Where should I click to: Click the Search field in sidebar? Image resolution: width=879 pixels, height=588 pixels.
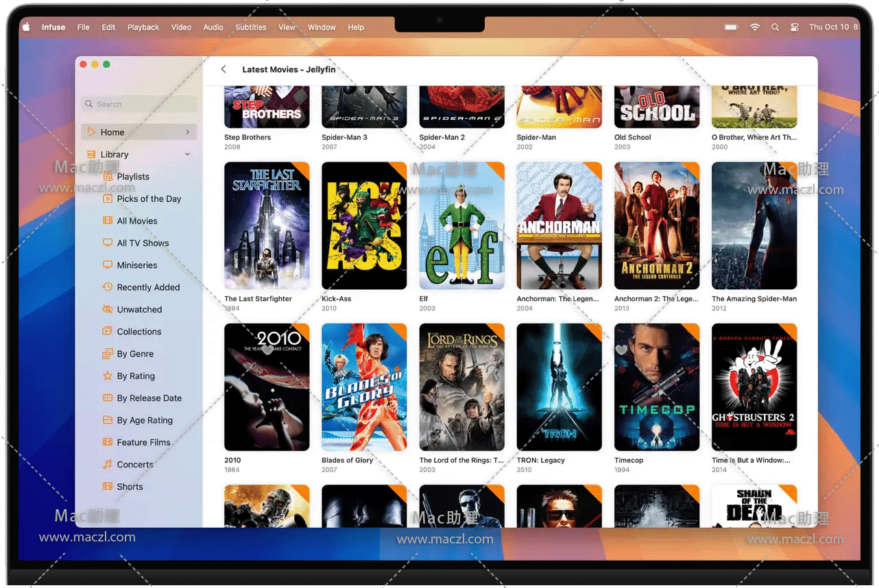pyautogui.click(x=139, y=104)
